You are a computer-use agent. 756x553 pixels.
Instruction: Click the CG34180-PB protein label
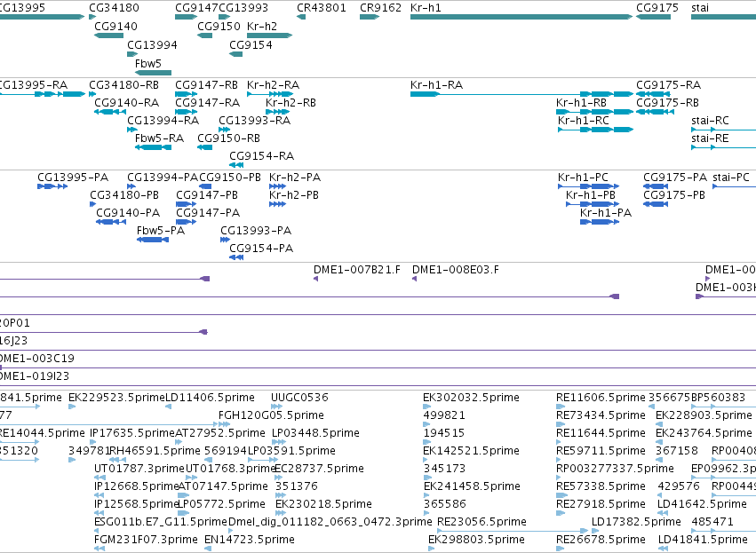pyautogui.click(x=123, y=195)
